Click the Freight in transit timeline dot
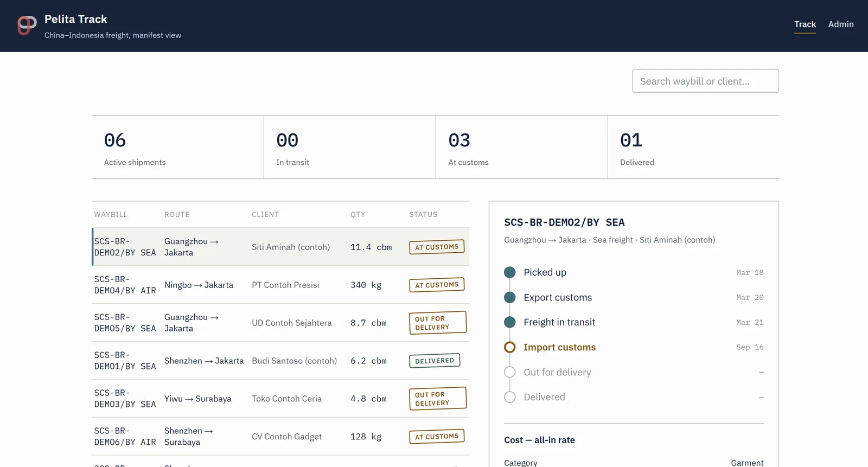The height and width of the screenshot is (467, 868). [510, 322]
